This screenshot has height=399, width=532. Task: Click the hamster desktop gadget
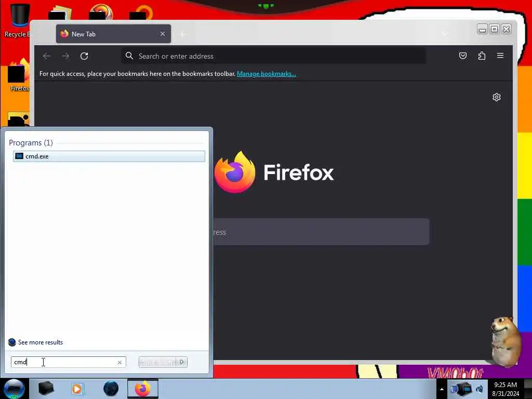pyautogui.click(x=506, y=341)
